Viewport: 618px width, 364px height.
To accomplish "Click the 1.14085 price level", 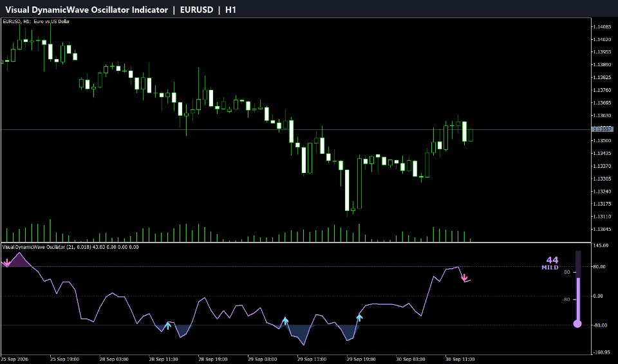I will click(x=603, y=27).
